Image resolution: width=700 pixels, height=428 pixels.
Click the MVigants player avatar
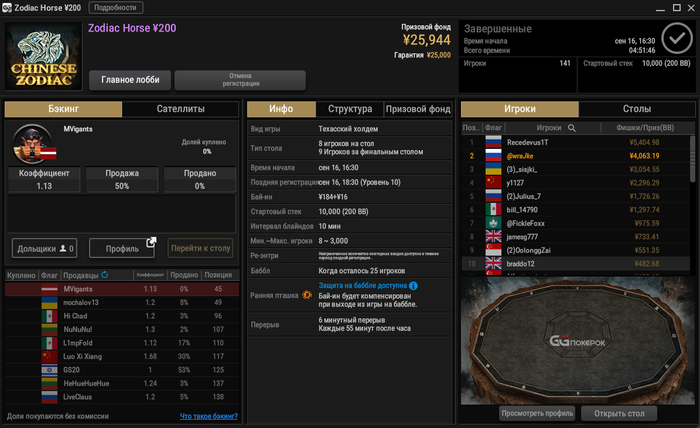[32, 144]
